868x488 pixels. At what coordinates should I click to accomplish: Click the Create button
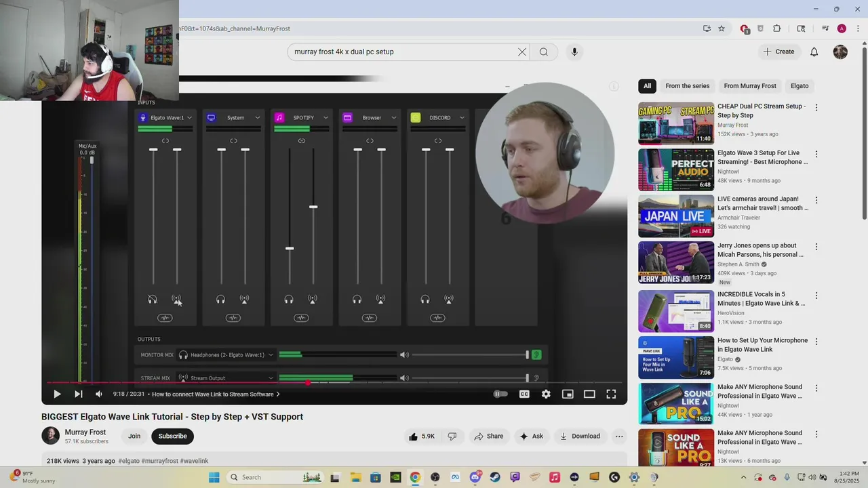(778, 52)
